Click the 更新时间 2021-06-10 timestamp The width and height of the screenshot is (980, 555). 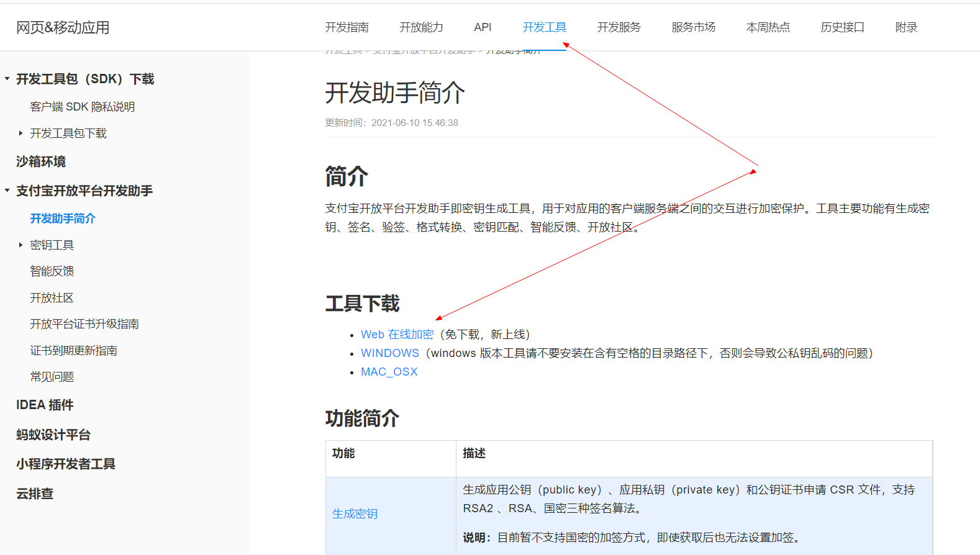391,123
